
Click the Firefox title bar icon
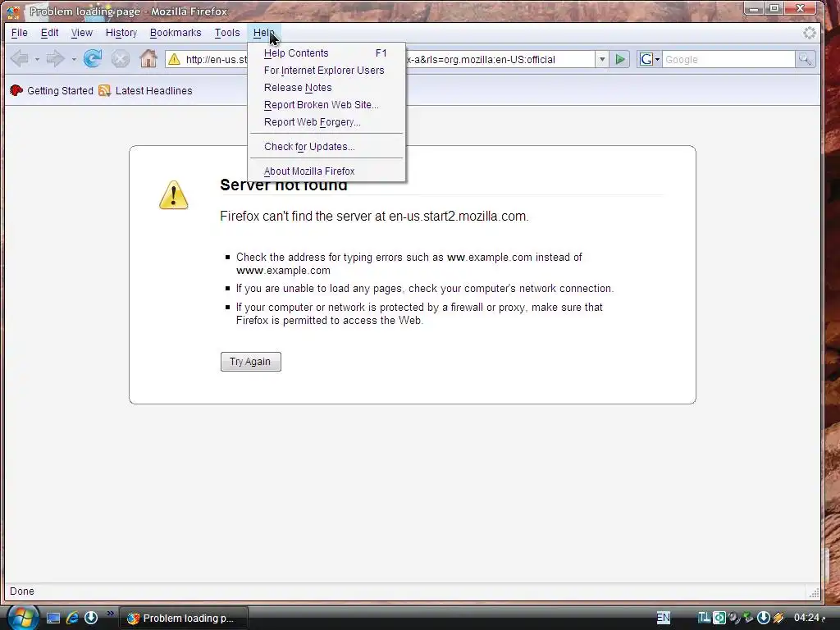(x=13, y=11)
